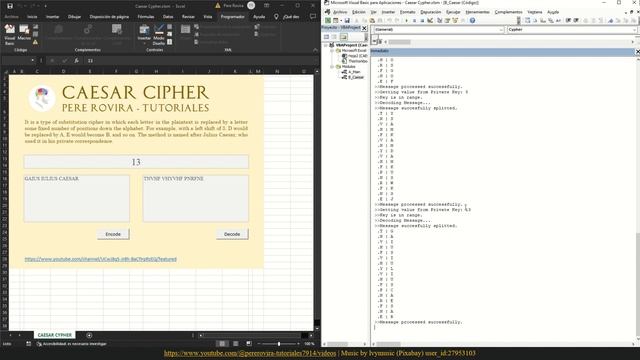Image resolution: width=640 pixels, height=360 pixels.
Task: Click the Reset stop icon in VBA toolbar
Action: tap(422, 20)
